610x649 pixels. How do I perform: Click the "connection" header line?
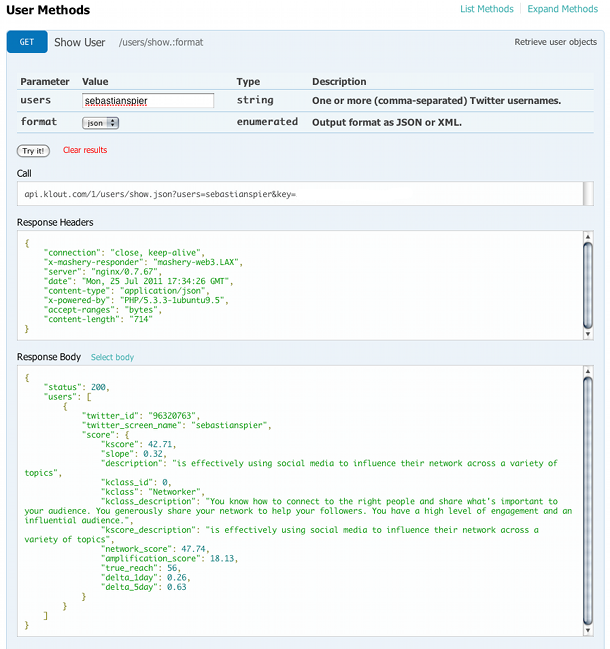124,253
